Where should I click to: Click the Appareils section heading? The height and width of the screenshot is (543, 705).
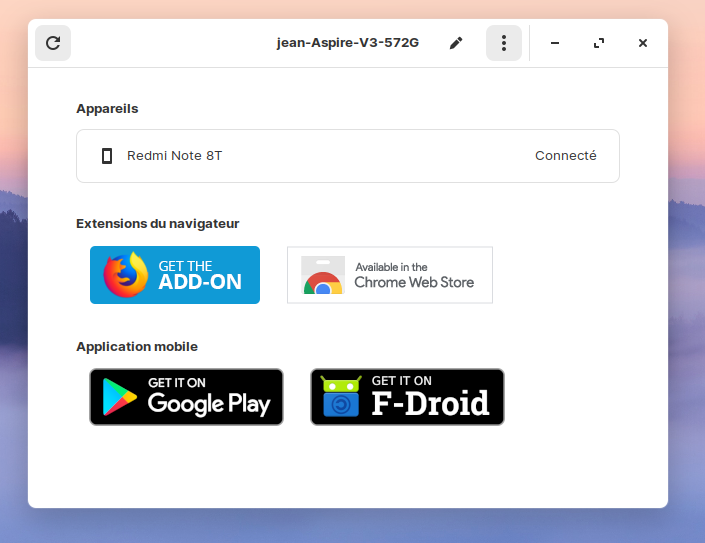click(107, 108)
